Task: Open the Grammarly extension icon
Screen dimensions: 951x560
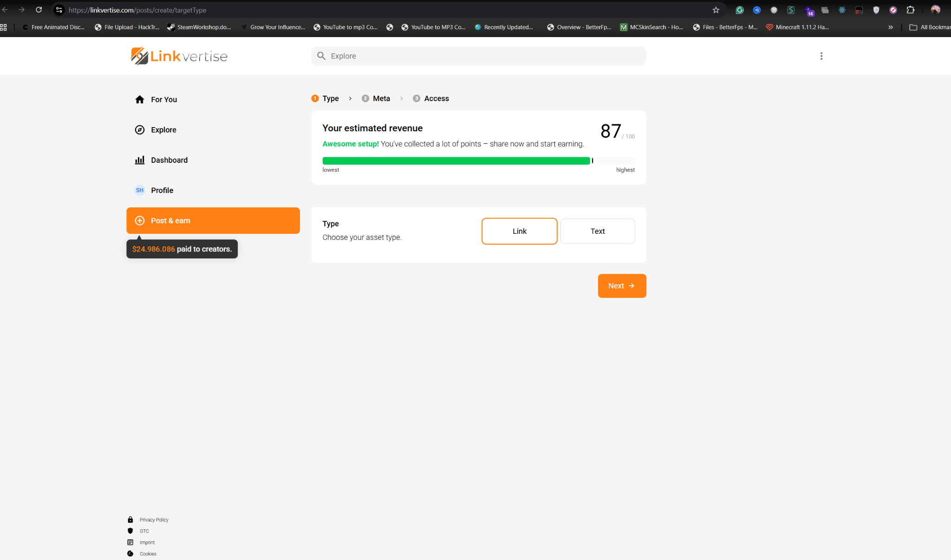Action: [740, 10]
